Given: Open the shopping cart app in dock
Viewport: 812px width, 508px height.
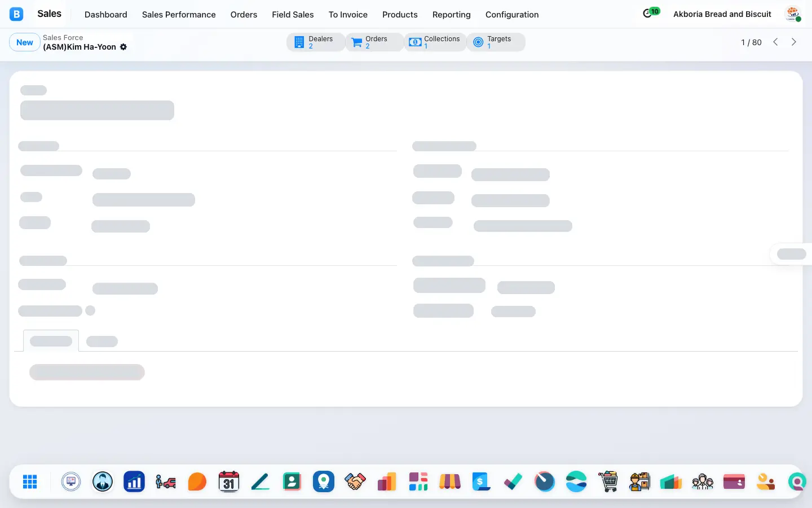Looking at the screenshot, I should click(x=608, y=481).
